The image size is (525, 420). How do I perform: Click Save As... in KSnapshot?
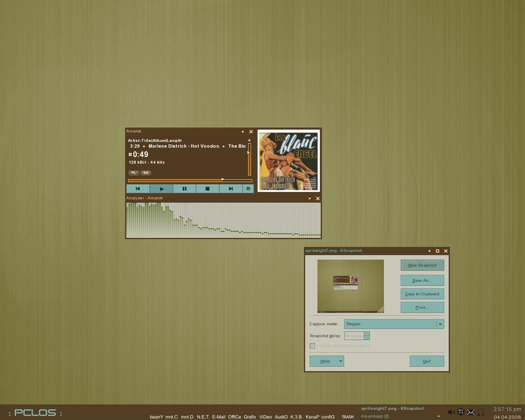tap(422, 281)
